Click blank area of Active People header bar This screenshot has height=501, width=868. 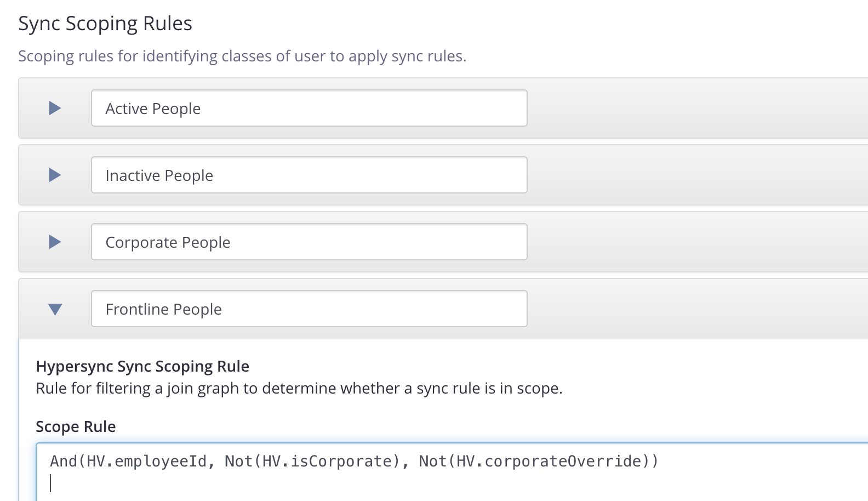(x=696, y=108)
